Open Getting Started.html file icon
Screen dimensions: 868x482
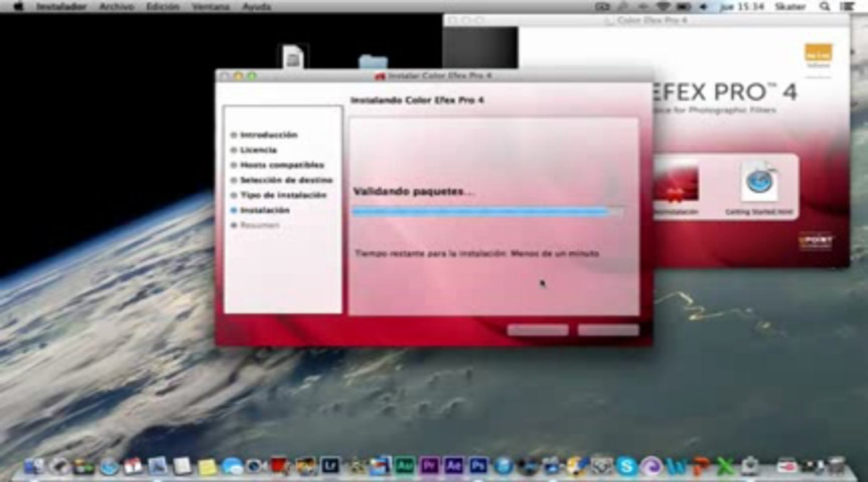click(759, 182)
